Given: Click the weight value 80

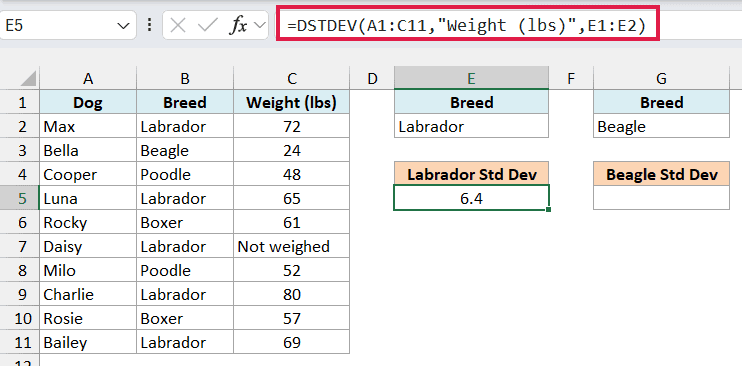Looking at the screenshot, I should point(292,294).
